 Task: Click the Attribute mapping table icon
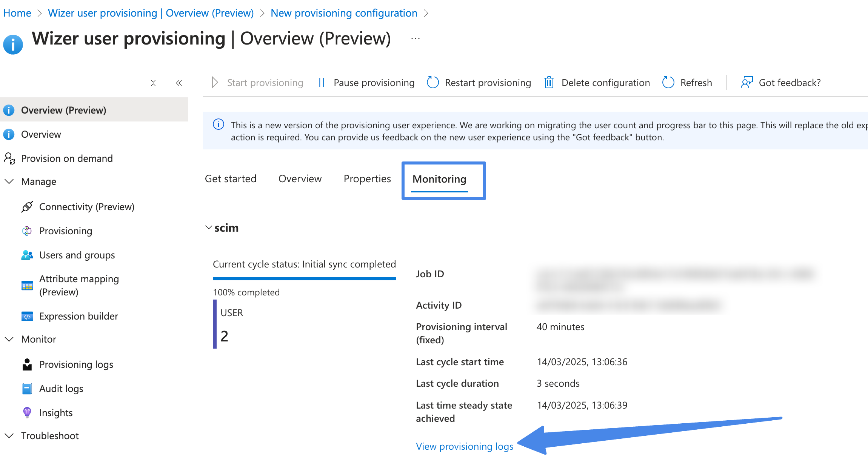[27, 286]
